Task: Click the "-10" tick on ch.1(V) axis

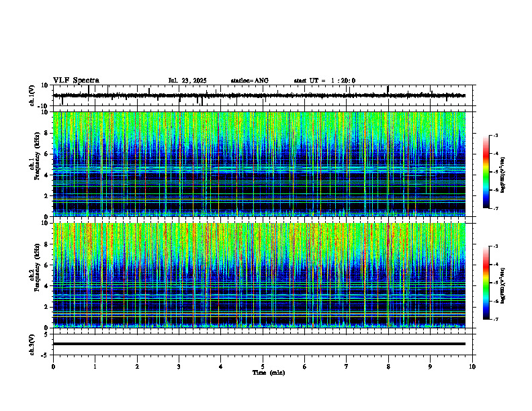Action: pos(43,106)
